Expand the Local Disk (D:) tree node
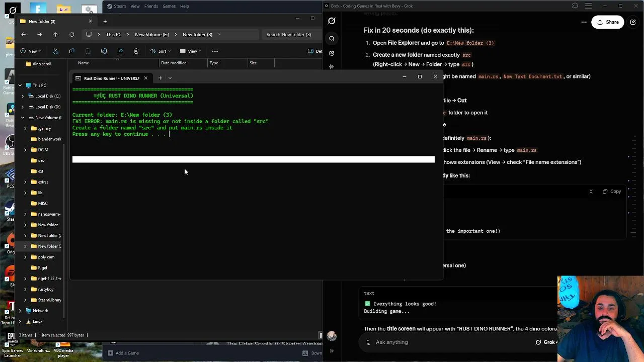This screenshot has height=362, width=644. pos(22,107)
